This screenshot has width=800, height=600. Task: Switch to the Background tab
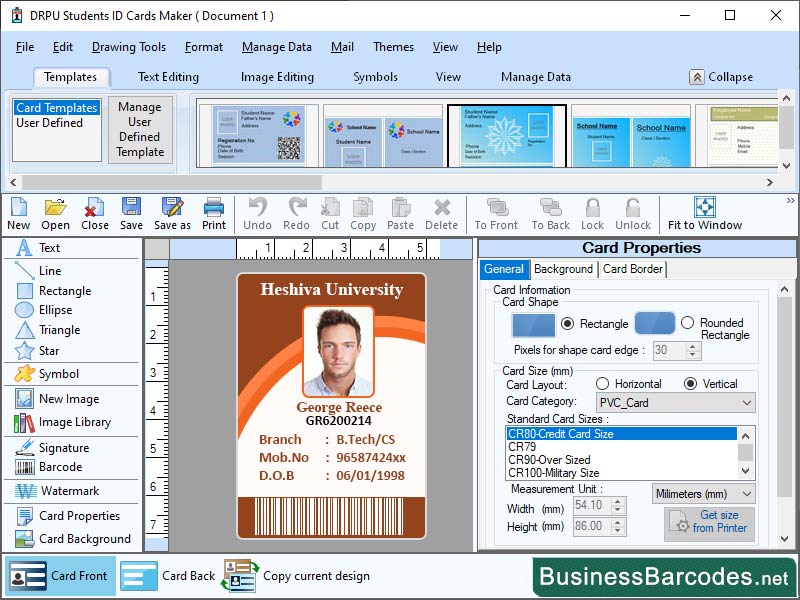563,269
